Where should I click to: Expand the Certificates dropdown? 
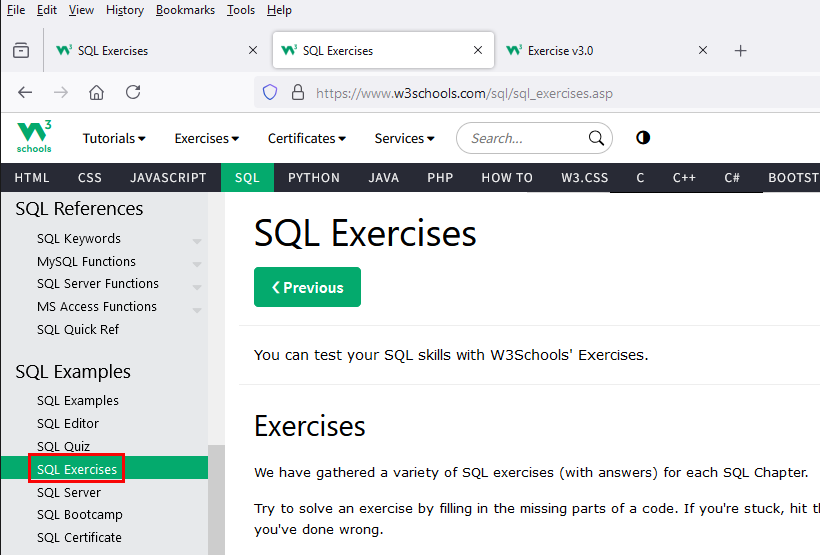pyautogui.click(x=306, y=138)
